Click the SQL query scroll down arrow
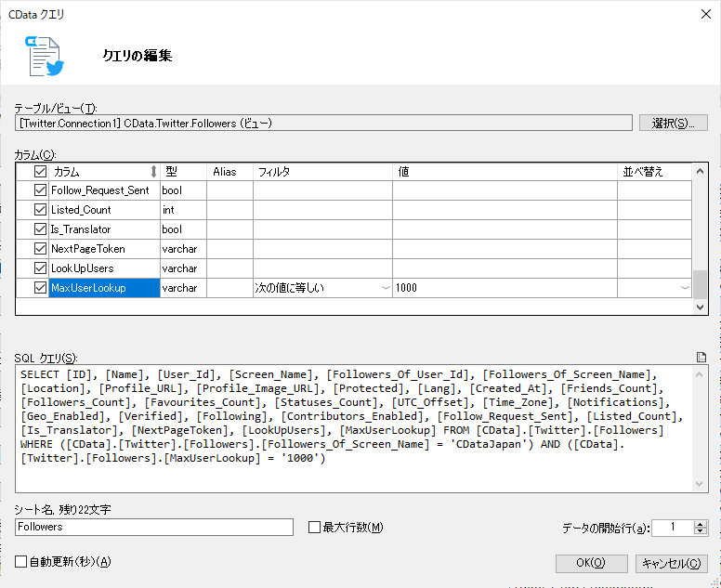Viewport: 721px width, 588px height. point(700,484)
